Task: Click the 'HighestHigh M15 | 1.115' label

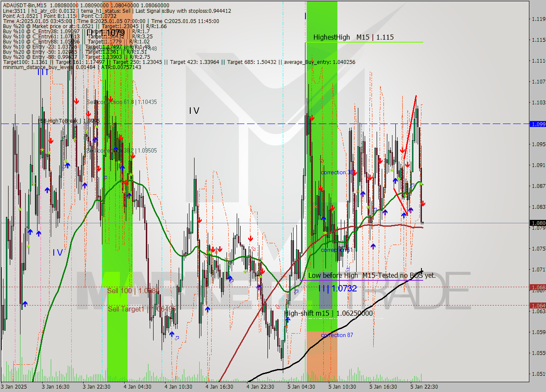Action: (x=353, y=37)
